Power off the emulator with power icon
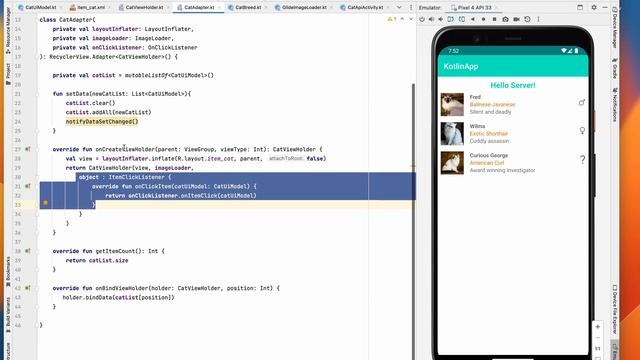The width and height of the screenshot is (640, 360). point(422,19)
